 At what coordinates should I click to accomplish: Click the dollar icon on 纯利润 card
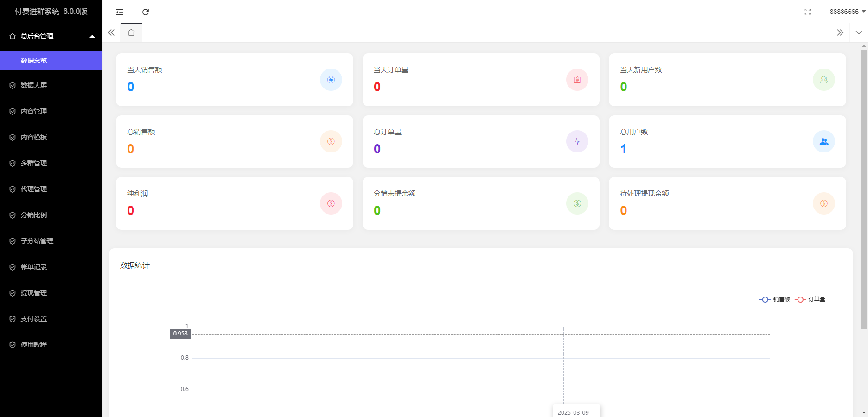pos(331,203)
